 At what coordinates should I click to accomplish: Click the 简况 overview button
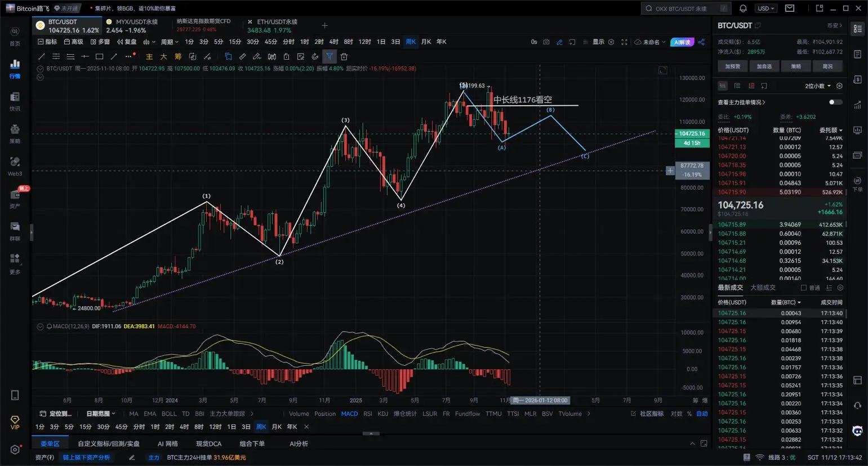(x=827, y=66)
